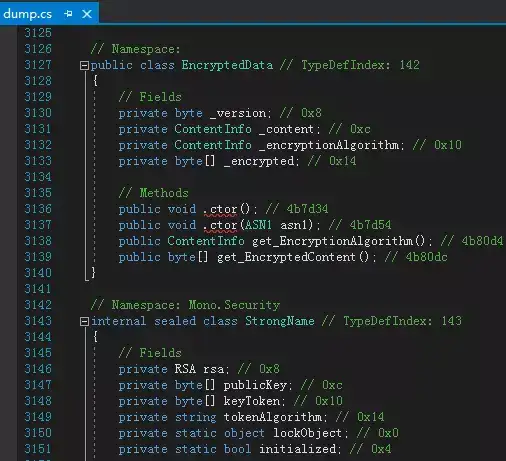Screen dimensions: 506x461
Task: Place cursor on get_EncryptedContent method
Action: 286,257
